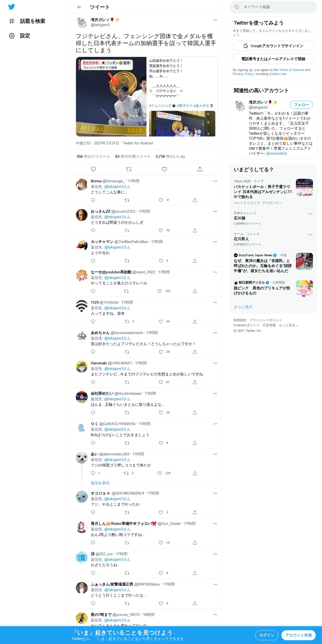Open the three-dot menu on Xenna's reply
Viewport: 322px width, 644px height.
(x=215, y=181)
